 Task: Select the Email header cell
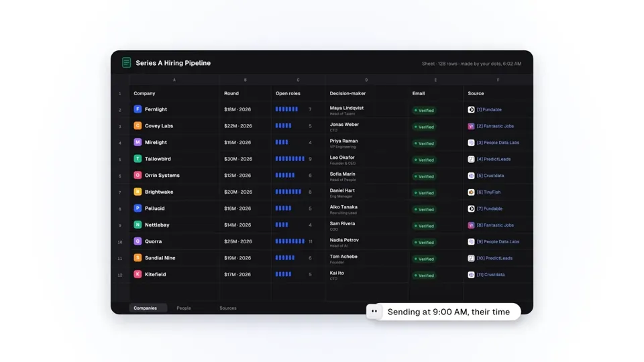pos(436,93)
